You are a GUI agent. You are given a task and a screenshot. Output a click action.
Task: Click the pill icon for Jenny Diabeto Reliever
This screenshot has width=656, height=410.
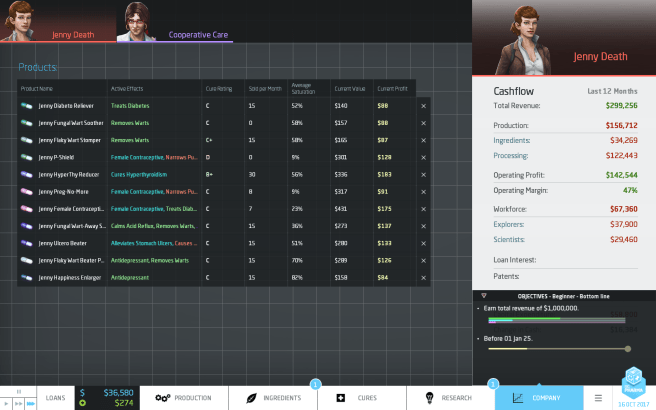point(27,105)
